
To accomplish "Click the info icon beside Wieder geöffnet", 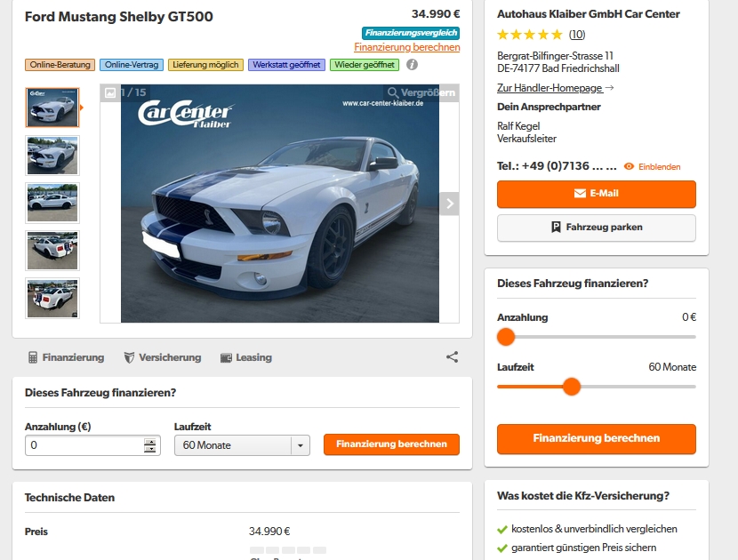I will (x=413, y=65).
